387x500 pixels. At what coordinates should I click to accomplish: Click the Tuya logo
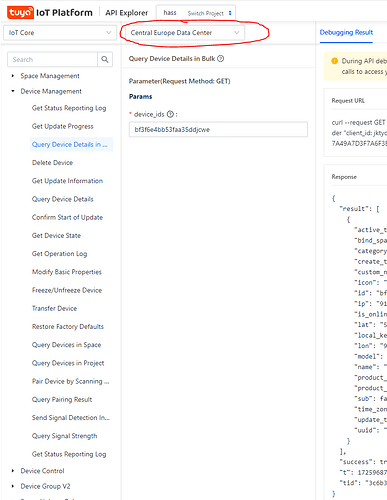(x=20, y=13)
